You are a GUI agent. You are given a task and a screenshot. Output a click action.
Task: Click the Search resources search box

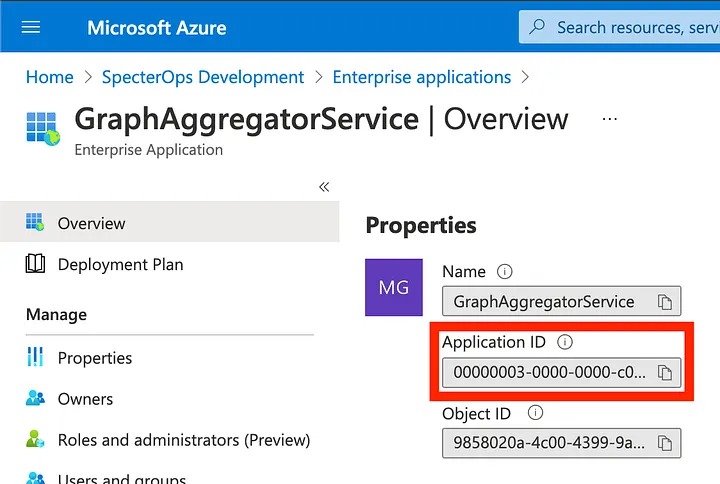point(630,27)
